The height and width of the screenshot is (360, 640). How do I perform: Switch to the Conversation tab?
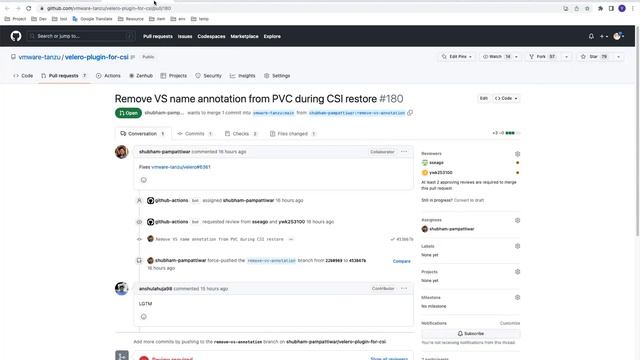pyautogui.click(x=142, y=134)
